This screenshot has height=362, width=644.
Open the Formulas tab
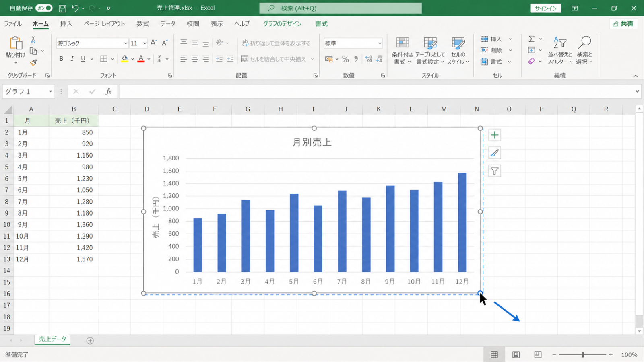(x=143, y=24)
